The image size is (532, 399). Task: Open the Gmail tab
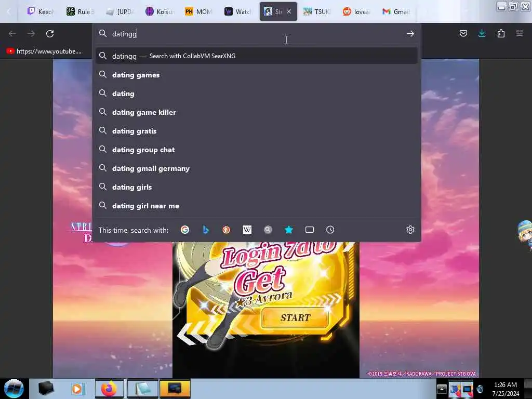click(396, 11)
